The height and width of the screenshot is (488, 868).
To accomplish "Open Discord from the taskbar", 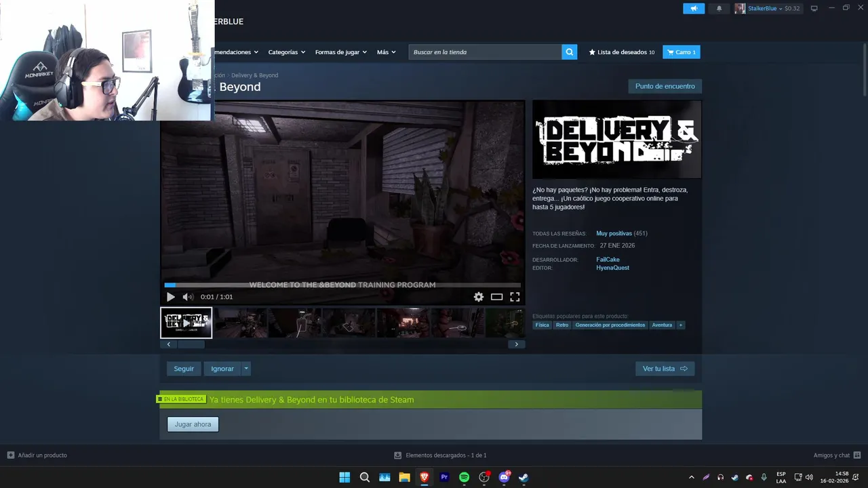I will [504, 477].
